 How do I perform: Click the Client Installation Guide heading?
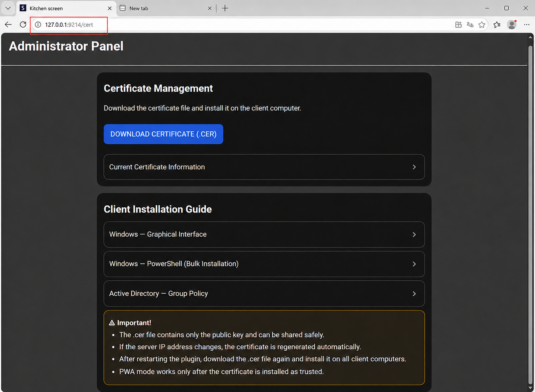158,209
